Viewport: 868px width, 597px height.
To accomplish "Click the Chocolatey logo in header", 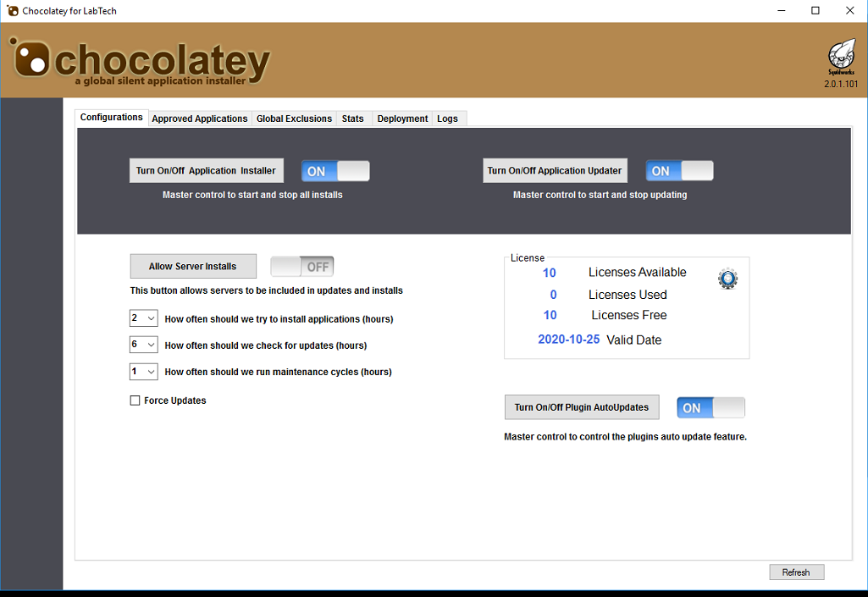I will tap(141, 61).
